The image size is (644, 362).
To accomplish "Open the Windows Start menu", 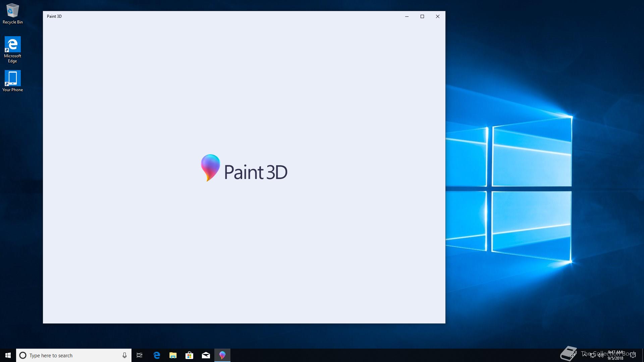I will tap(8, 355).
